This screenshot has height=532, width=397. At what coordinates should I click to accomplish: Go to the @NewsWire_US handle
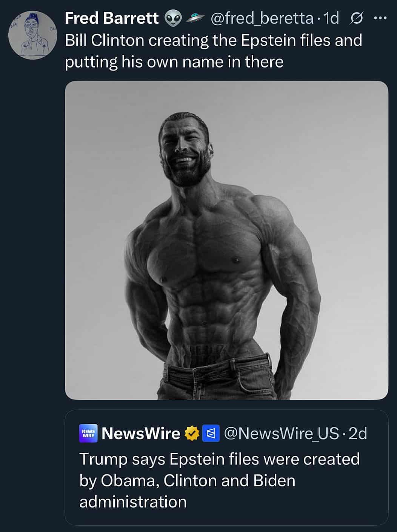282,434
